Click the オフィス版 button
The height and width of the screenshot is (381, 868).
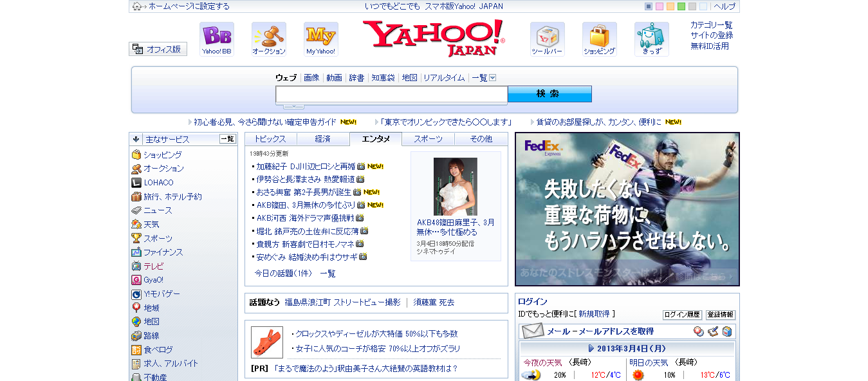click(158, 49)
